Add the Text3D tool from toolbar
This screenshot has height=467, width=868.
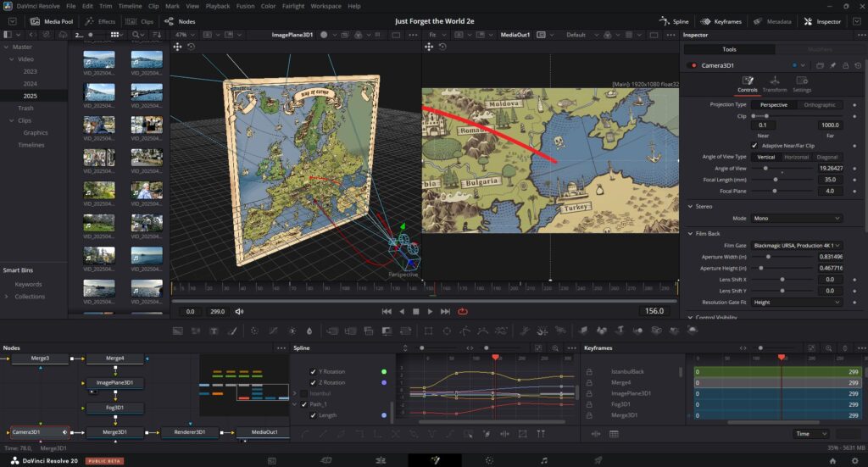click(620, 331)
